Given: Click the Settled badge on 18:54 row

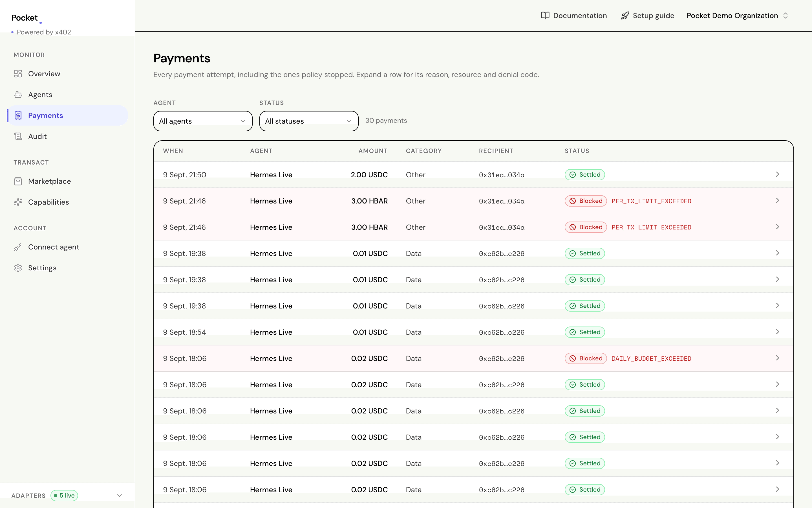Looking at the screenshot, I should click(x=585, y=332).
